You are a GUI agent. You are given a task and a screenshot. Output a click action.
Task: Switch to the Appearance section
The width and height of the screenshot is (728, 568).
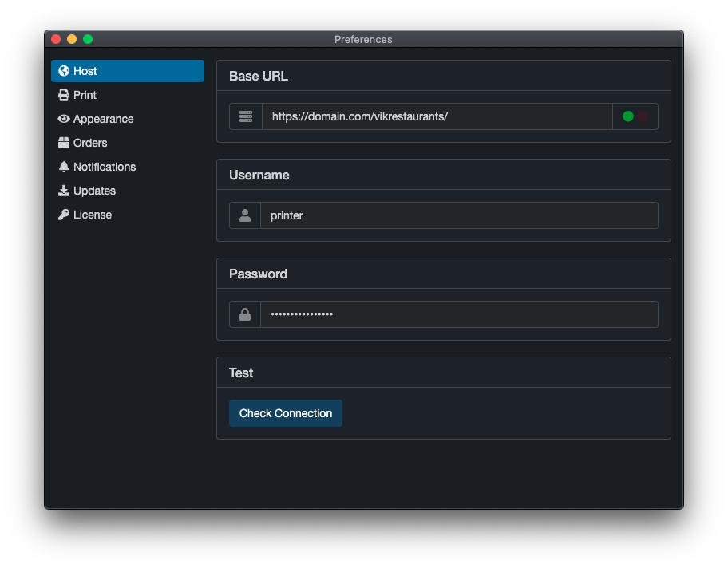tap(103, 119)
